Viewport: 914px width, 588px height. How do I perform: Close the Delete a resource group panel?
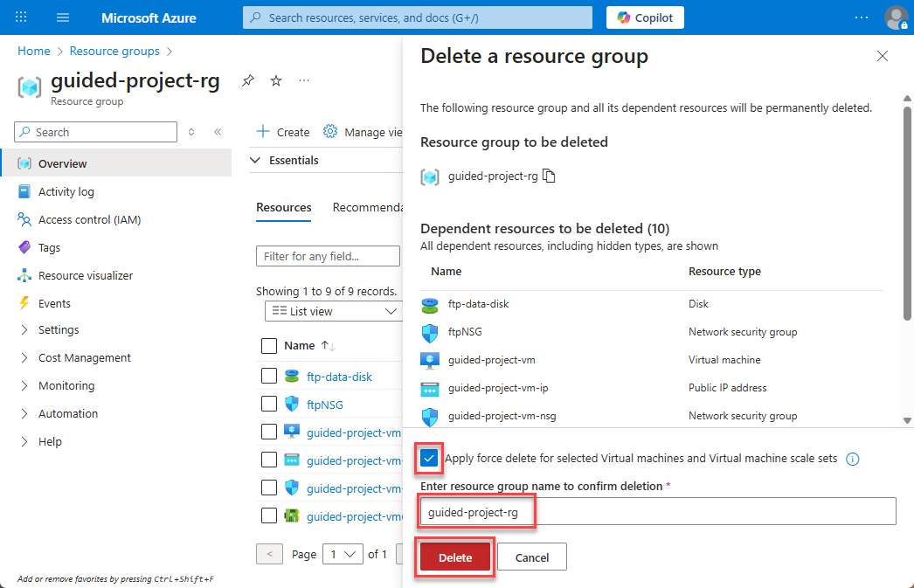pos(883,56)
